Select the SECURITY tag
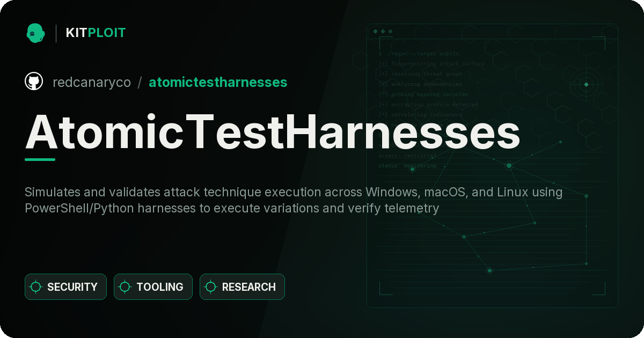The height and width of the screenshot is (338, 644). [x=65, y=287]
